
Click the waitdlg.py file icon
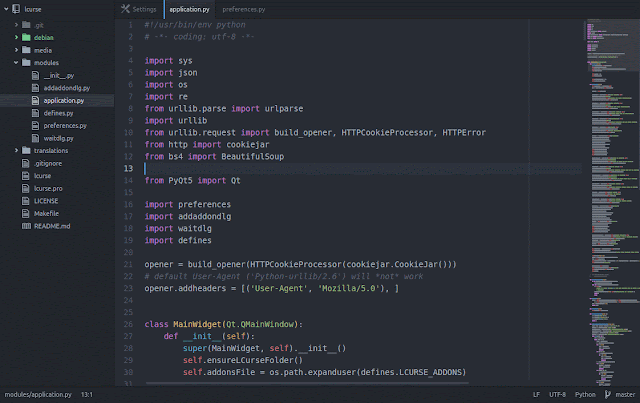point(36,138)
